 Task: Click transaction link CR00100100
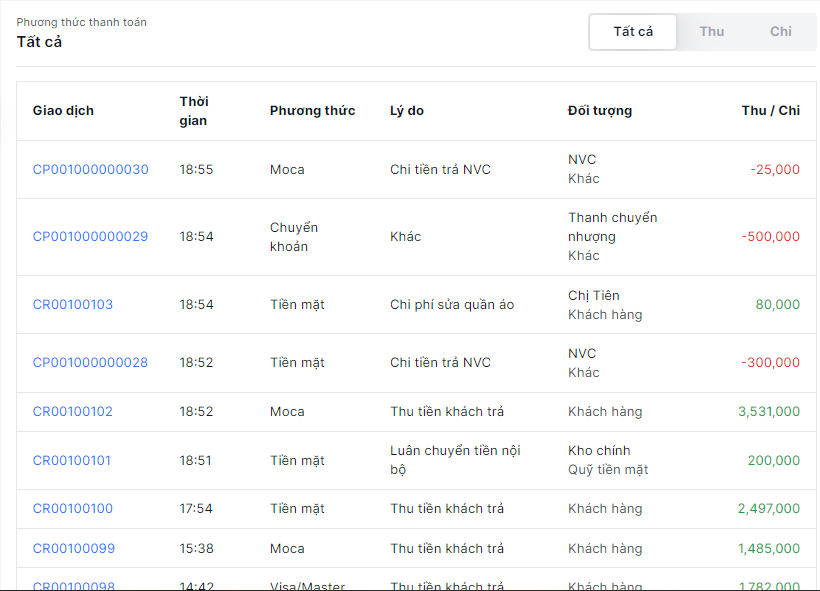(x=73, y=509)
